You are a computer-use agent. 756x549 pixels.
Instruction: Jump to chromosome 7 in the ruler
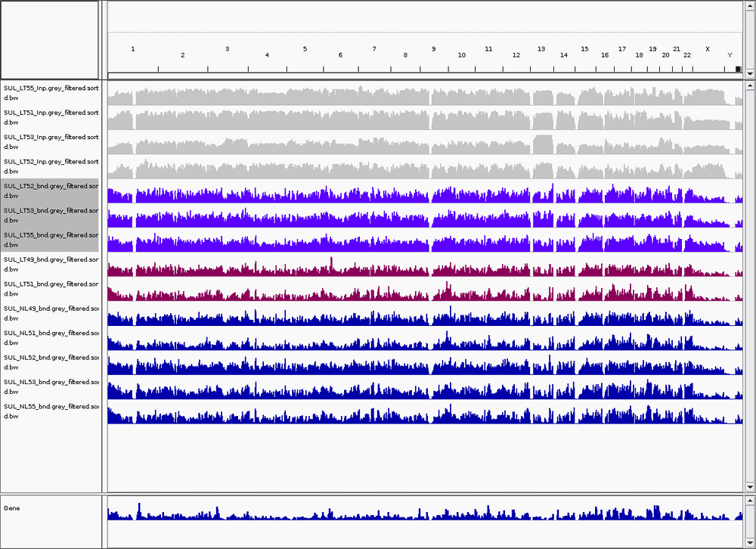coord(373,49)
